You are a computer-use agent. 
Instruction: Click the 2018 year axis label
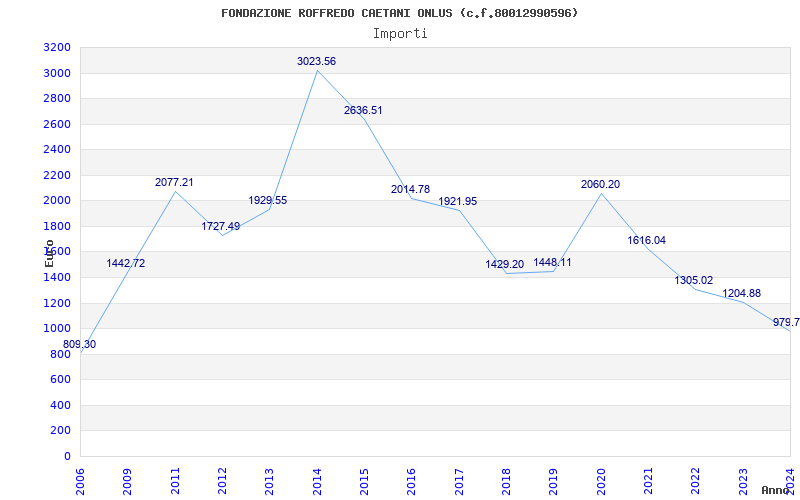(506, 482)
